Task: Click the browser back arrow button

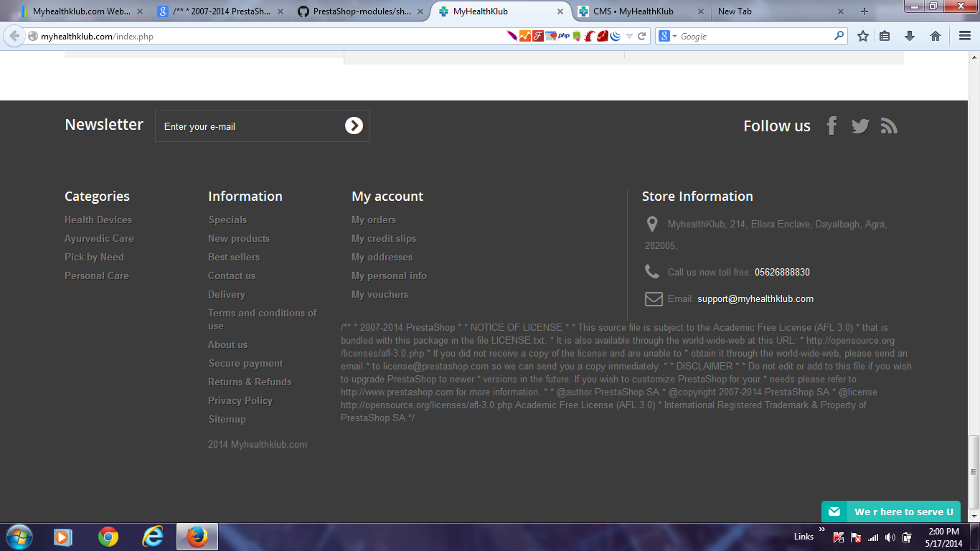Action: (14, 36)
